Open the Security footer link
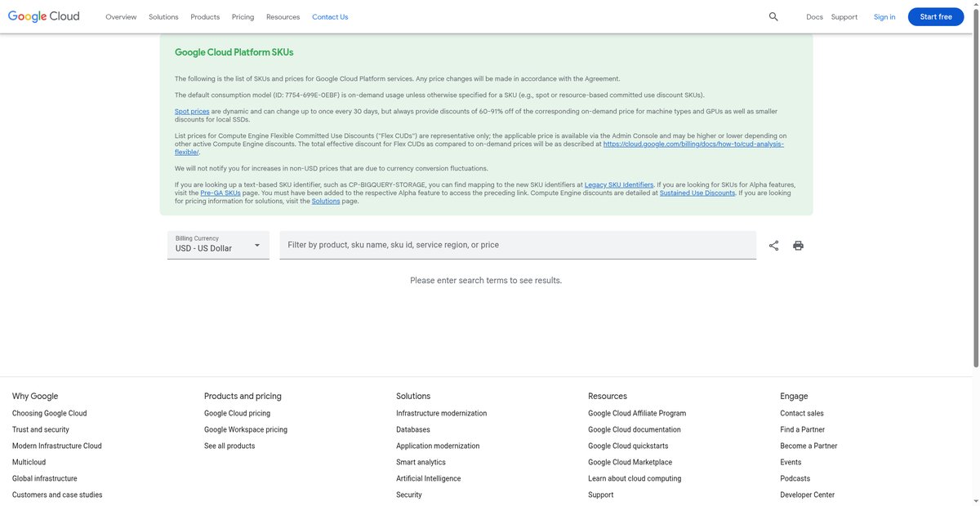 (409, 495)
